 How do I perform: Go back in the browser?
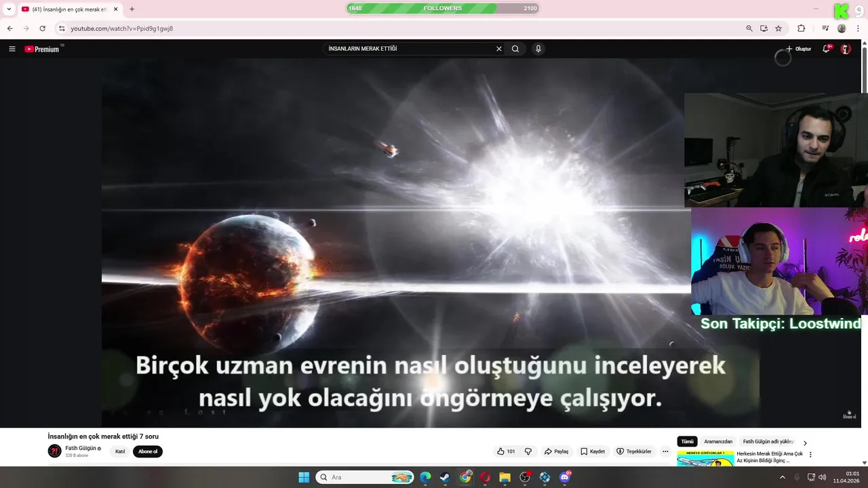[x=9, y=28]
